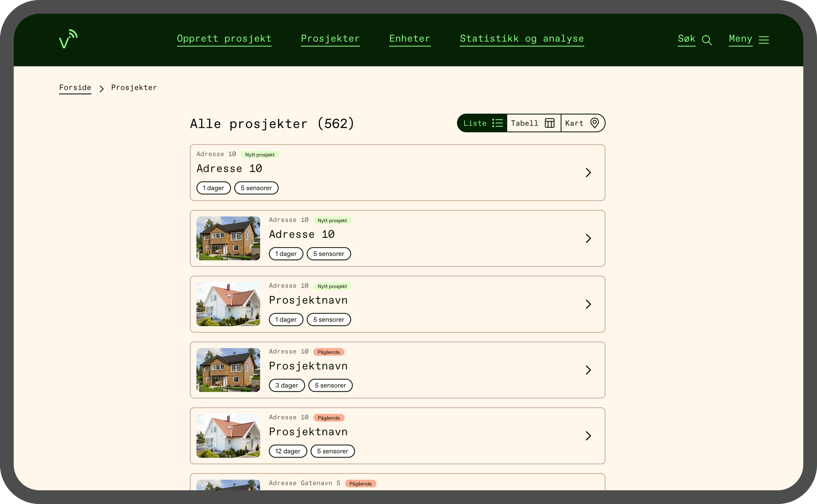The width and height of the screenshot is (817, 504).
Task: Open the hamburger menu icon
Action: coord(764,40)
